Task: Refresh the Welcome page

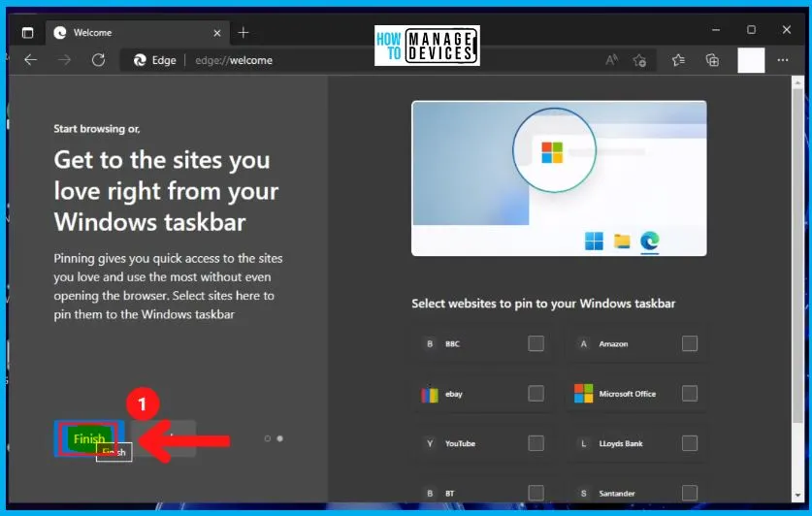Action: (x=98, y=60)
